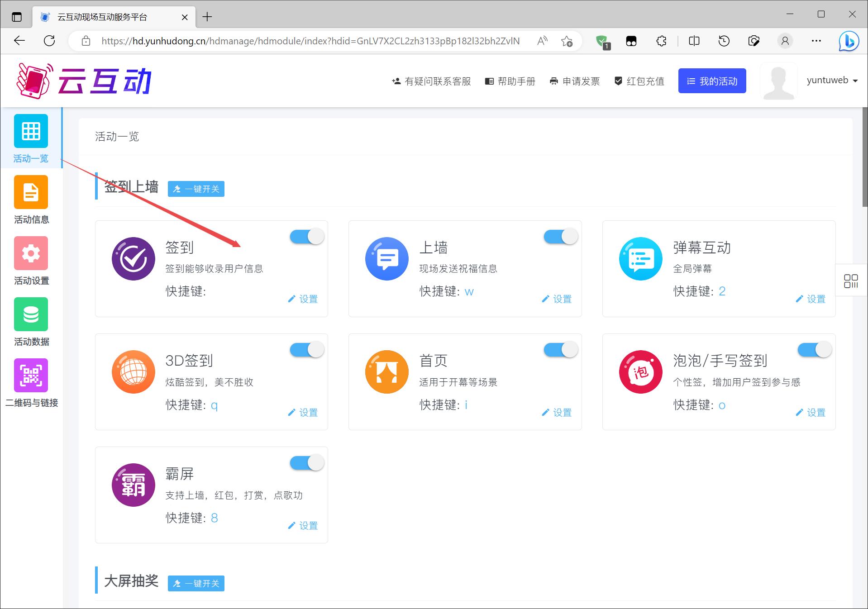
Task: Click 帮助手册 in the top navigation
Action: [510, 81]
